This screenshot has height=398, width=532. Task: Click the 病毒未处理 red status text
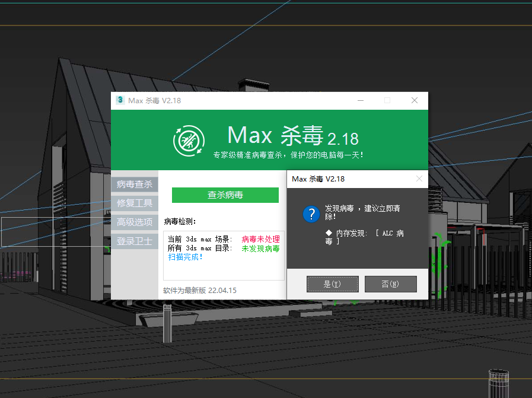(x=260, y=239)
